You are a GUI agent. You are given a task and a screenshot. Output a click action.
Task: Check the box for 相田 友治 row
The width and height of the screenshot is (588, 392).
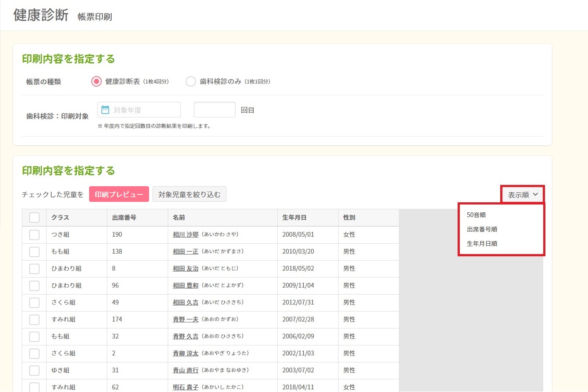point(34,269)
